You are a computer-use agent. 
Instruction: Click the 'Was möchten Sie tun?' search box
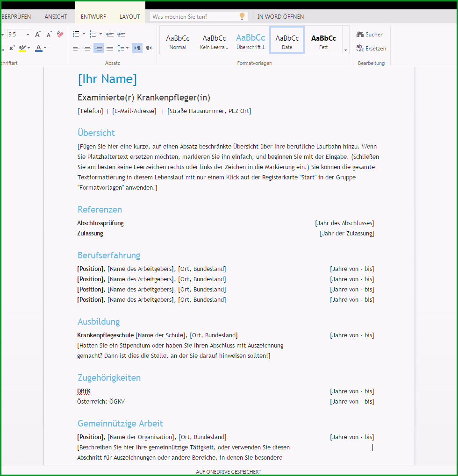[x=199, y=17]
